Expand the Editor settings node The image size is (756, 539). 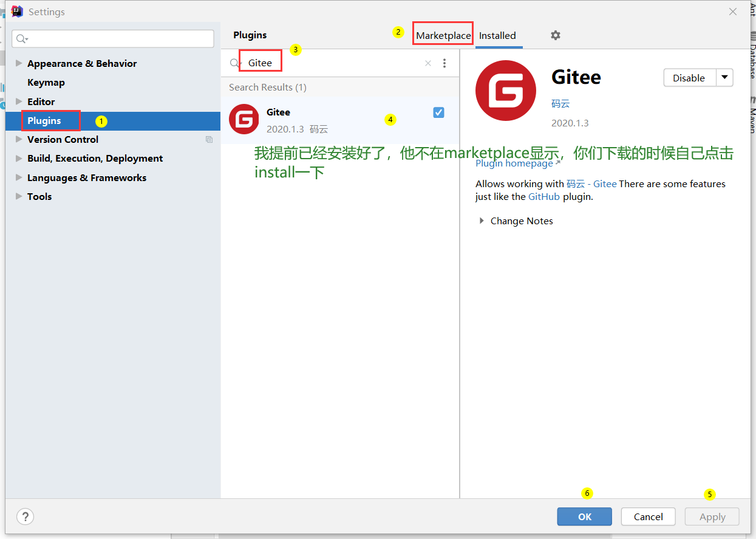(19, 101)
